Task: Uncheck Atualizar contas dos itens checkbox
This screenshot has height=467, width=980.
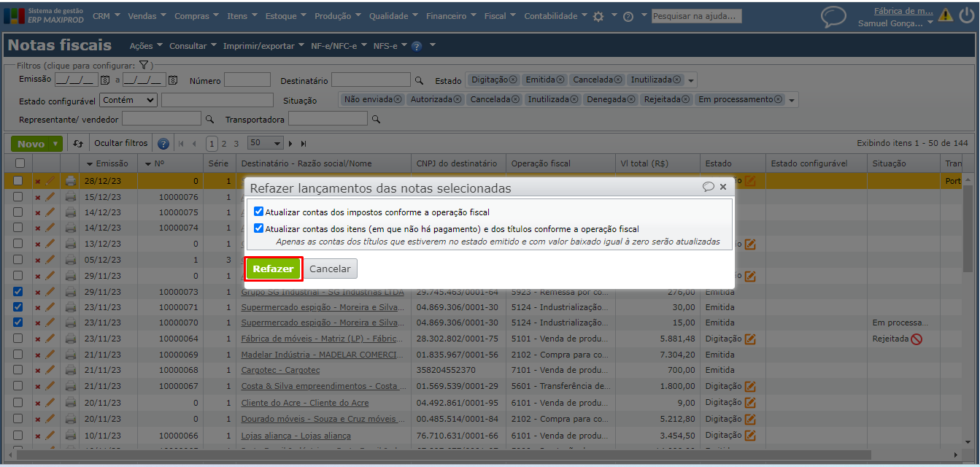Action: pyautogui.click(x=258, y=228)
